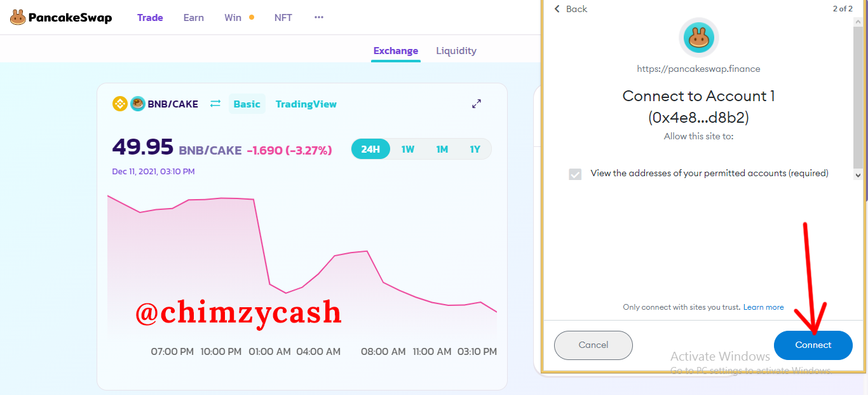
Task: Open the Exchange tab
Action: 396,51
